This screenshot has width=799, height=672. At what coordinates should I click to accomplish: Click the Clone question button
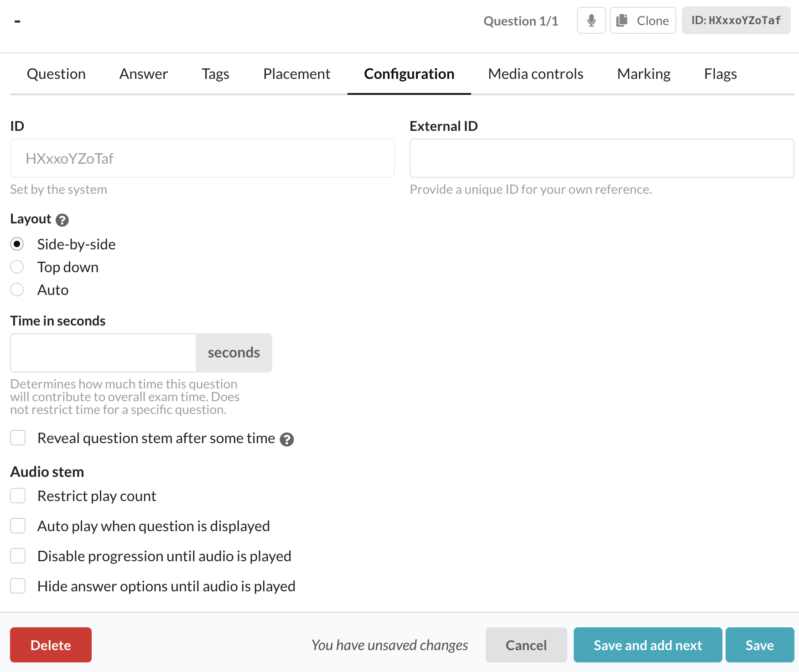[x=643, y=21]
